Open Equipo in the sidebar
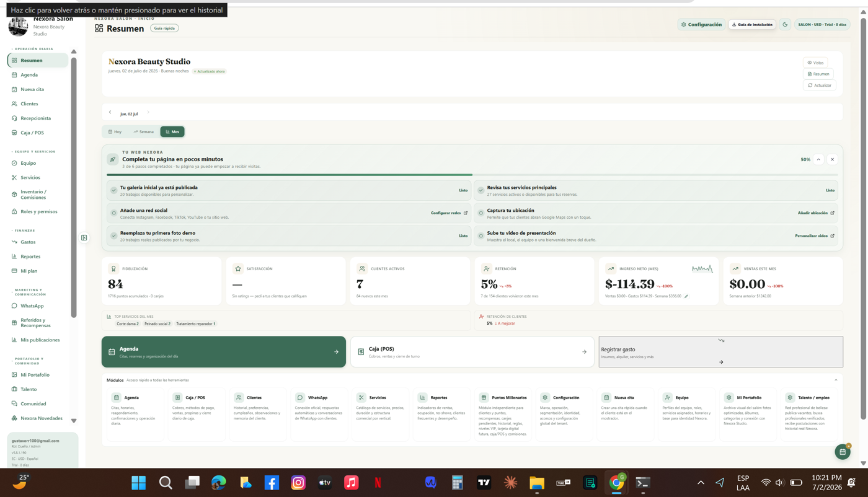The image size is (868, 497). (28, 163)
